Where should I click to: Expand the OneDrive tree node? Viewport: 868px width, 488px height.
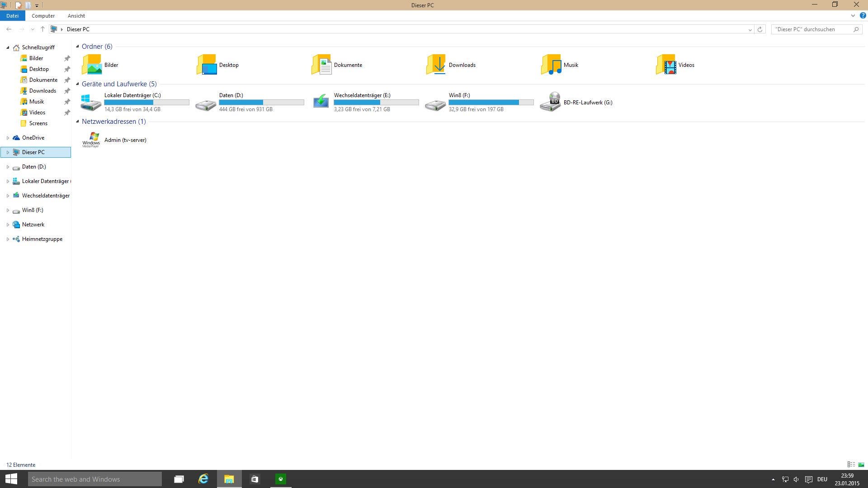[x=8, y=138]
